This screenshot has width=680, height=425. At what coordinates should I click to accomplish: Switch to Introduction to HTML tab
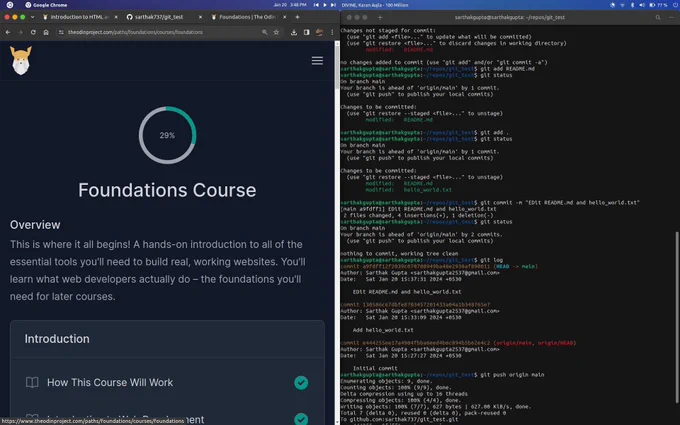79,17
